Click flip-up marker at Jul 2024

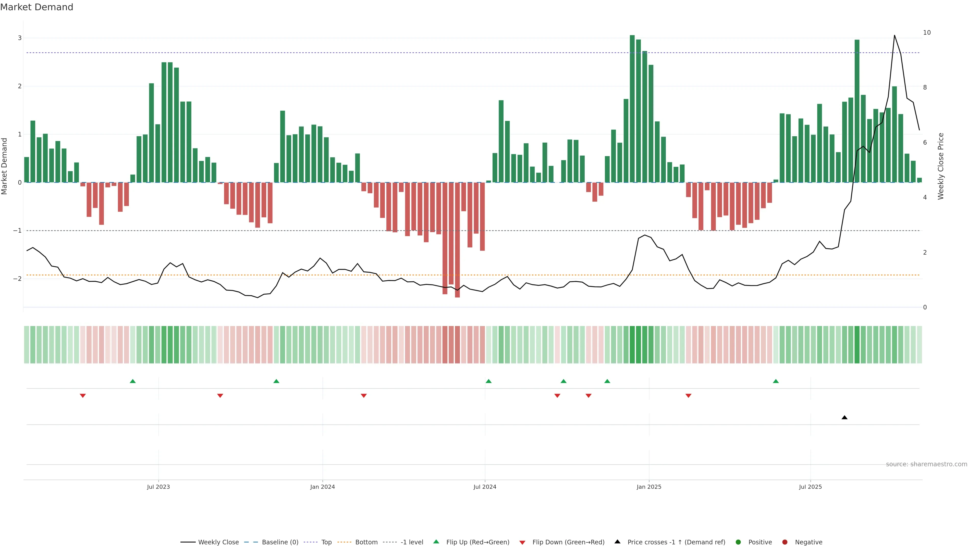[489, 381]
